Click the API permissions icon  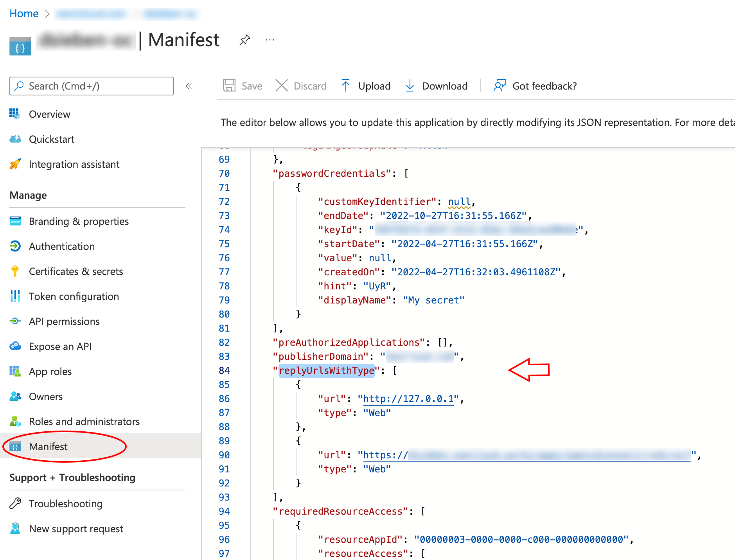coord(15,321)
